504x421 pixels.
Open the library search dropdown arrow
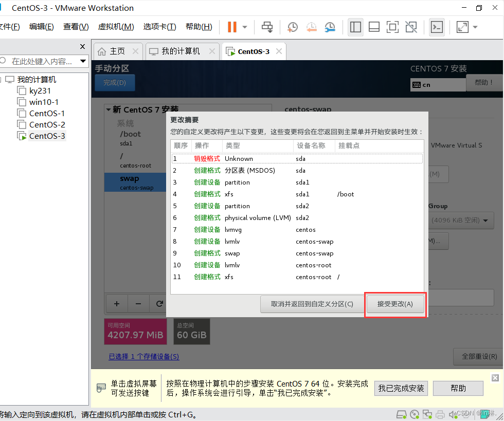tap(83, 61)
